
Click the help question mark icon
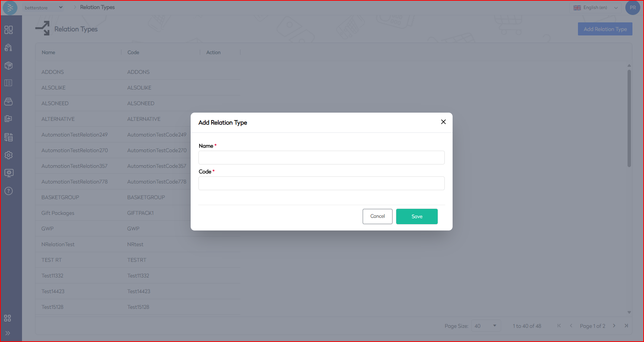9,191
